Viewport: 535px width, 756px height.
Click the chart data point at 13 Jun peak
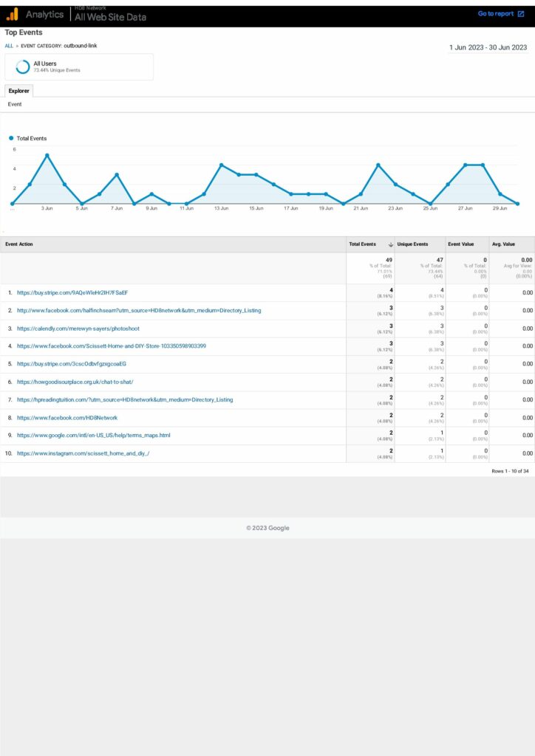[221, 165]
